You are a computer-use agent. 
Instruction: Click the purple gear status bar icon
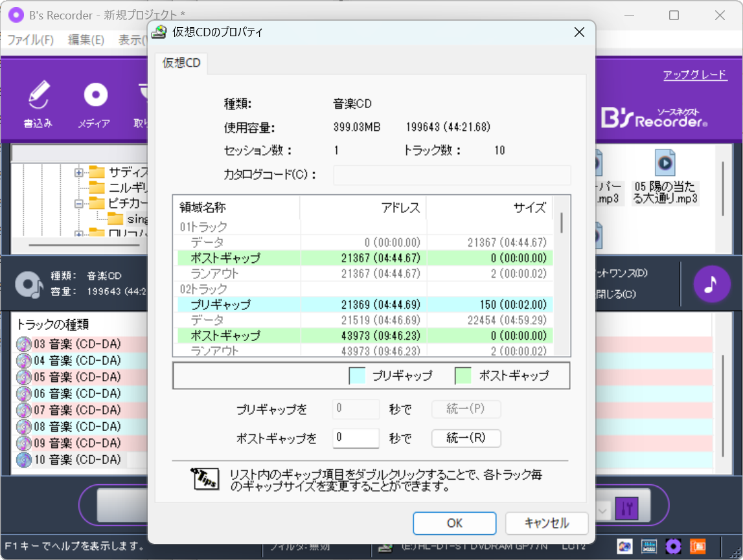coord(673,547)
